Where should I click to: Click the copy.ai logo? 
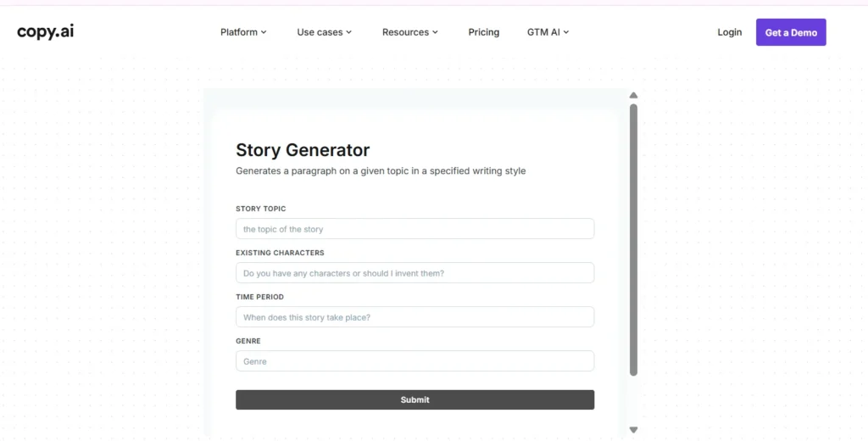[x=46, y=32]
